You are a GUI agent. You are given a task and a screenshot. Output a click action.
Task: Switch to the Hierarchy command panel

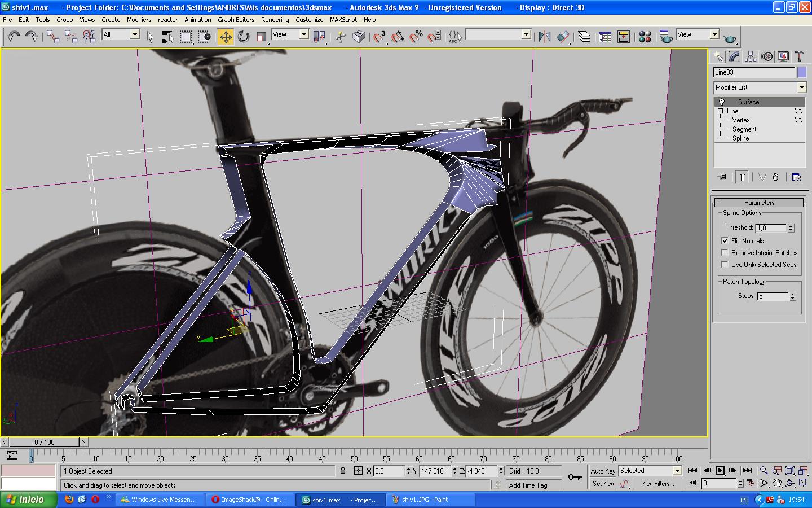point(751,56)
